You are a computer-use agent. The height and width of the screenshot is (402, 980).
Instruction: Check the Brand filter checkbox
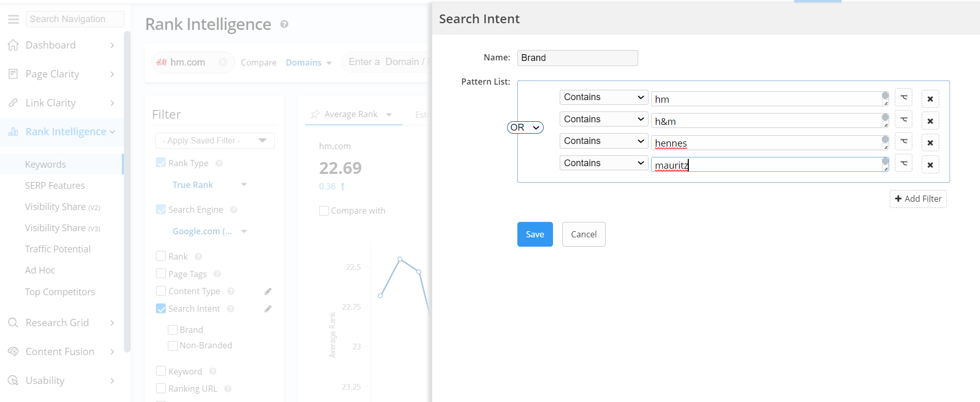[x=173, y=330]
